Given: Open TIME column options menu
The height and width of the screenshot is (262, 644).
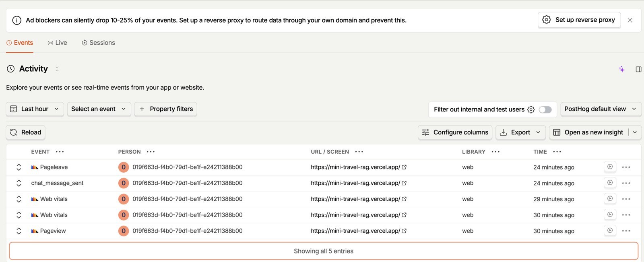Looking at the screenshot, I should coord(557,152).
